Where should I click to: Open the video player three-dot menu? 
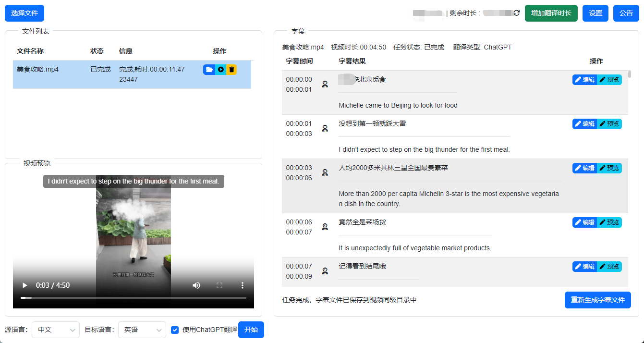(x=243, y=285)
